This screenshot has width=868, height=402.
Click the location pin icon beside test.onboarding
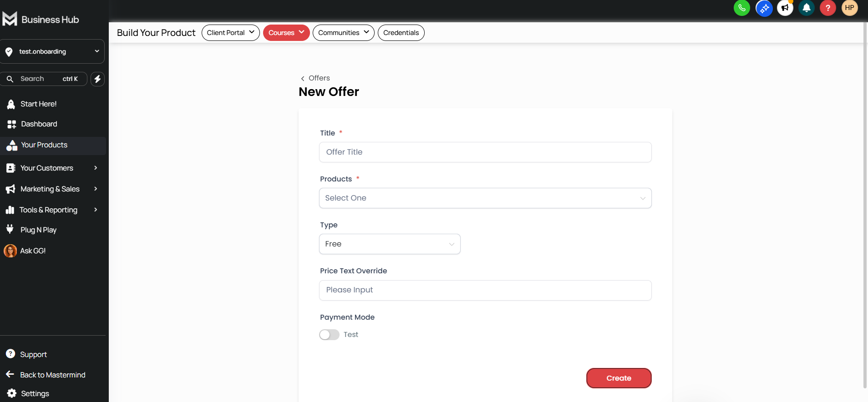(9, 52)
